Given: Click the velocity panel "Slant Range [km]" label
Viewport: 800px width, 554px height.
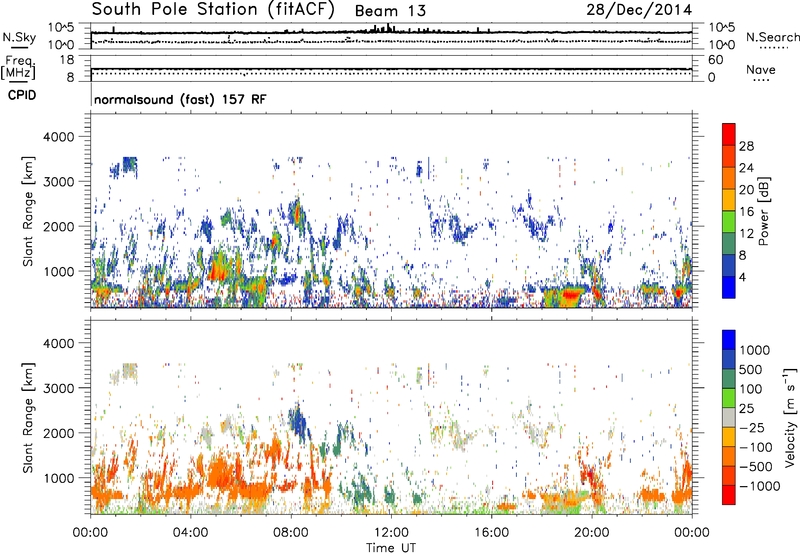Looking at the screenshot, I should click(28, 418).
